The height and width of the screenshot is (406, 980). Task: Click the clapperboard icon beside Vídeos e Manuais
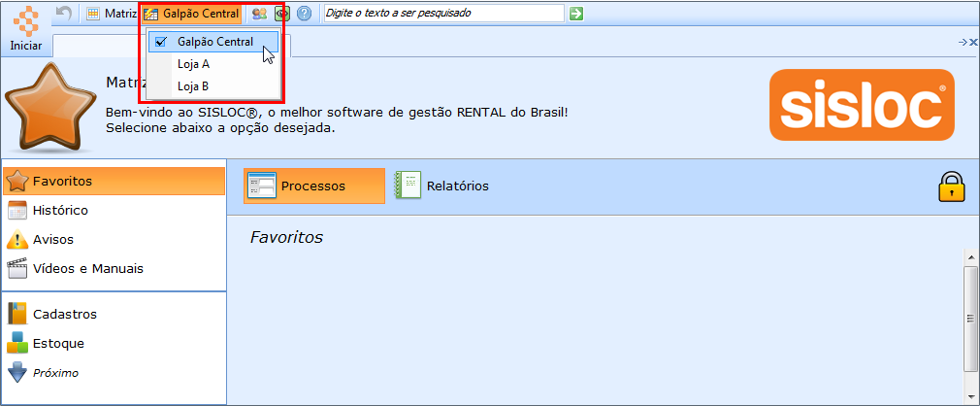click(17, 268)
